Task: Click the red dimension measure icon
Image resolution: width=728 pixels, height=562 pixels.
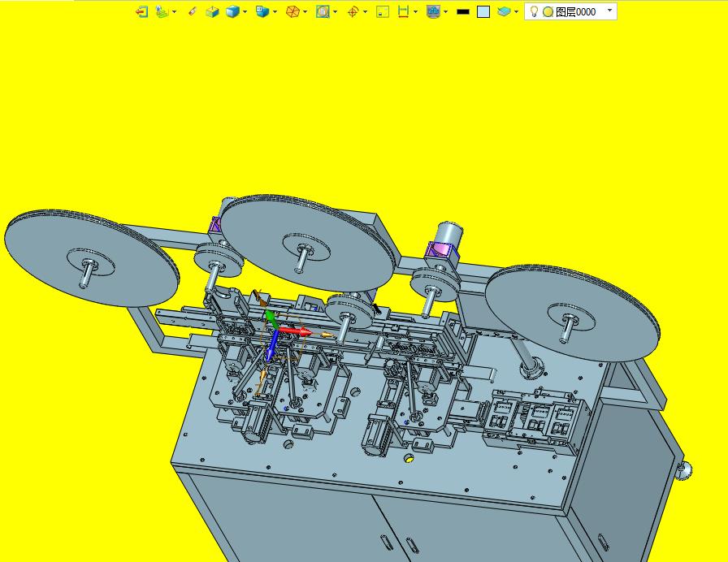Action: 404,11
